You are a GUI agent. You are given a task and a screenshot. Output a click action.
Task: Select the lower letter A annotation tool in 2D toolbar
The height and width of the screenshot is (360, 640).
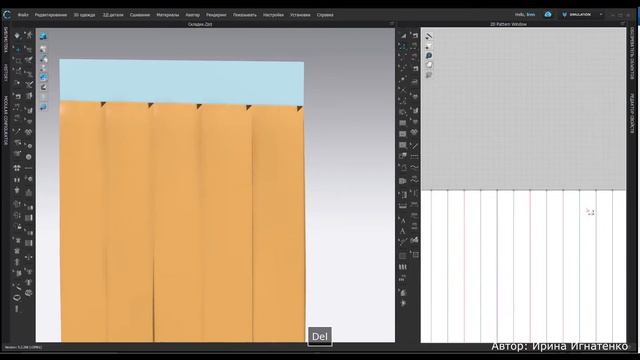tap(402, 231)
